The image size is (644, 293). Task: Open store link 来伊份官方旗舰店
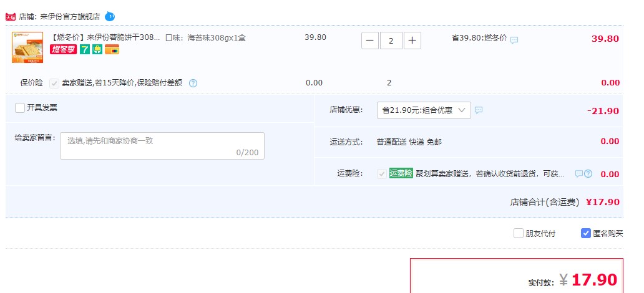coord(71,17)
